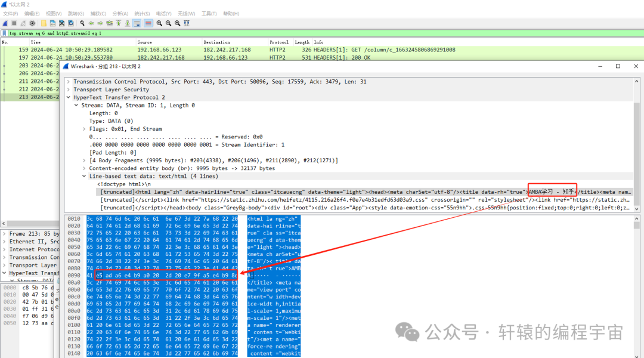
Task: Toggle packet list colorization
Action: pos(148,23)
